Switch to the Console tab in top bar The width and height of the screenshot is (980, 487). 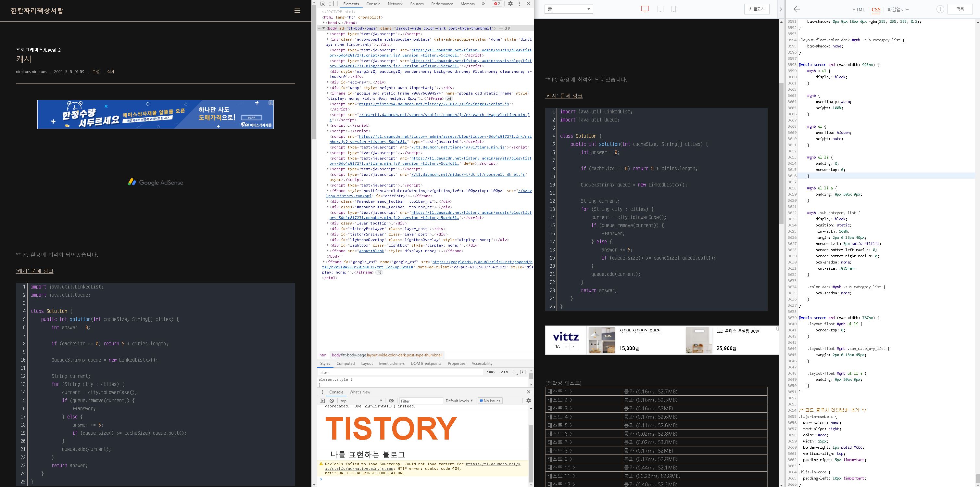[x=373, y=4]
